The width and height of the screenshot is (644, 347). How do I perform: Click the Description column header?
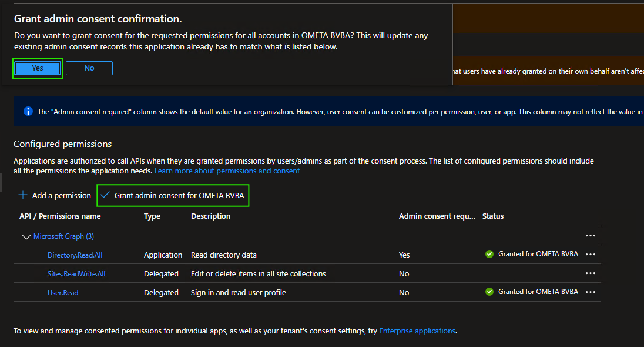tap(211, 216)
